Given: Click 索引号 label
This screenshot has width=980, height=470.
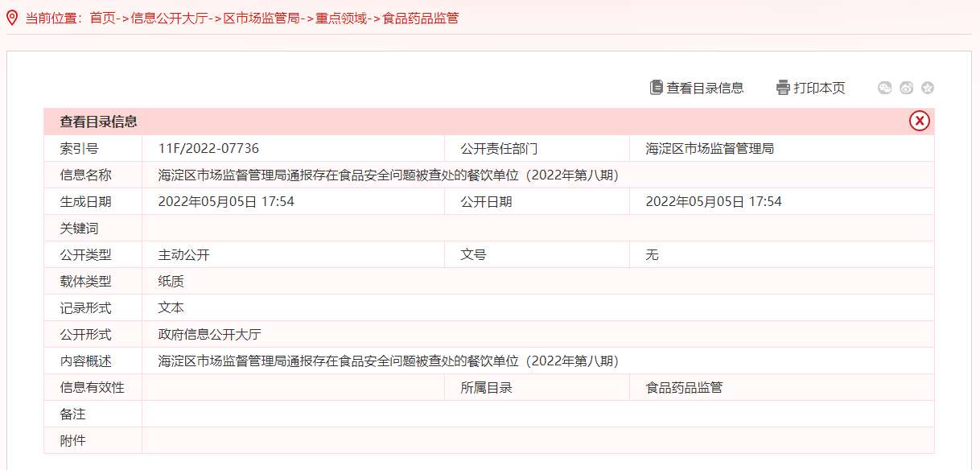Looking at the screenshot, I should [x=79, y=149].
